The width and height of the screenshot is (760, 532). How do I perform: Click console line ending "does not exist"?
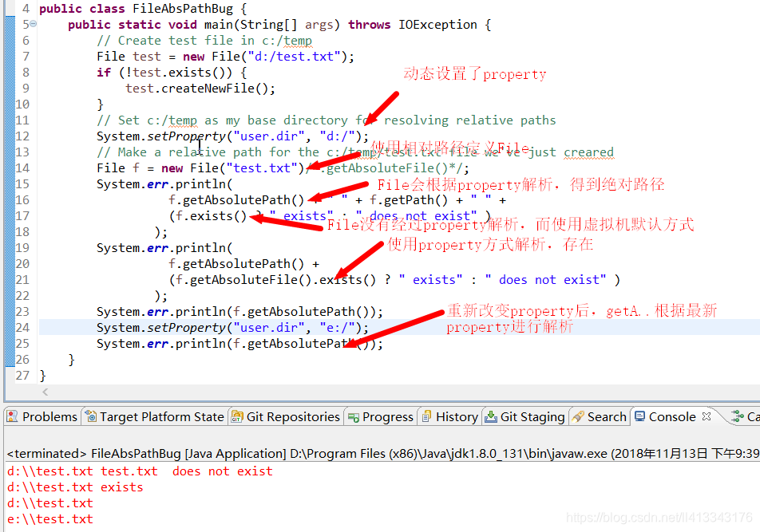pyautogui.click(x=140, y=471)
